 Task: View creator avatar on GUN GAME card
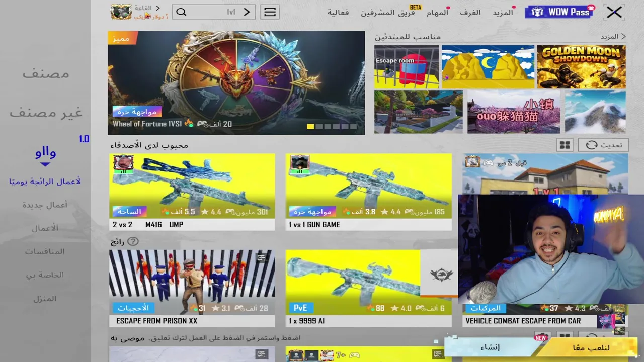click(300, 163)
